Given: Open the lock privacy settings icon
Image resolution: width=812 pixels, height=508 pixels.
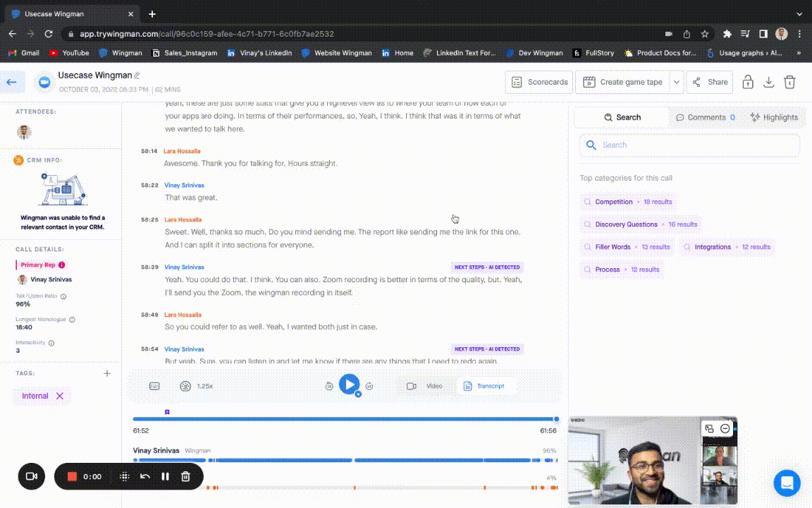Looking at the screenshot, I should pyautogui.click(x=747, y=82).
